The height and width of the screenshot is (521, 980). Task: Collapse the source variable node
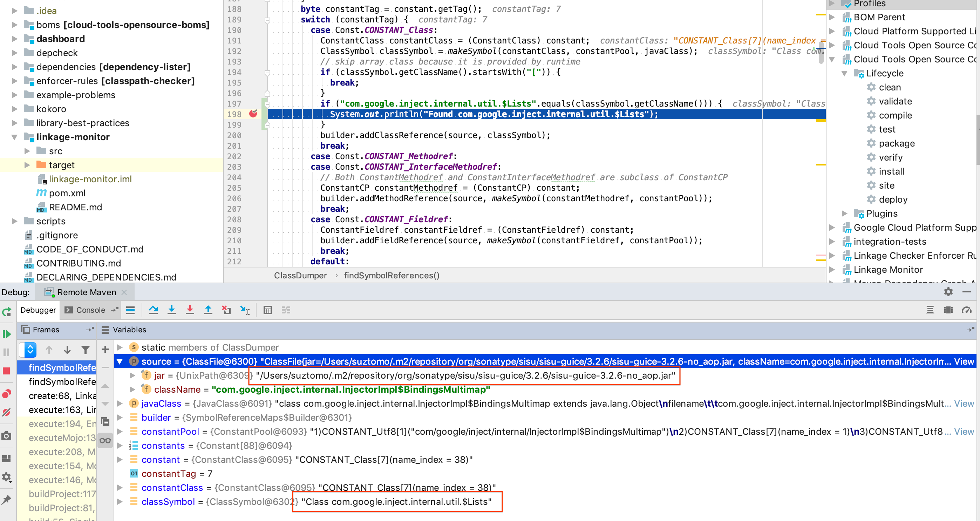[120, 361]
